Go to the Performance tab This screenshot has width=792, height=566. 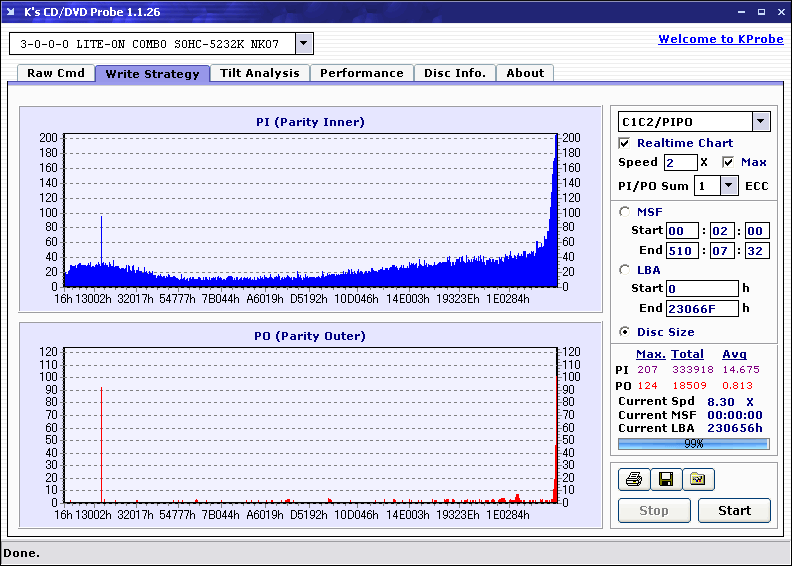coord(362,73)
